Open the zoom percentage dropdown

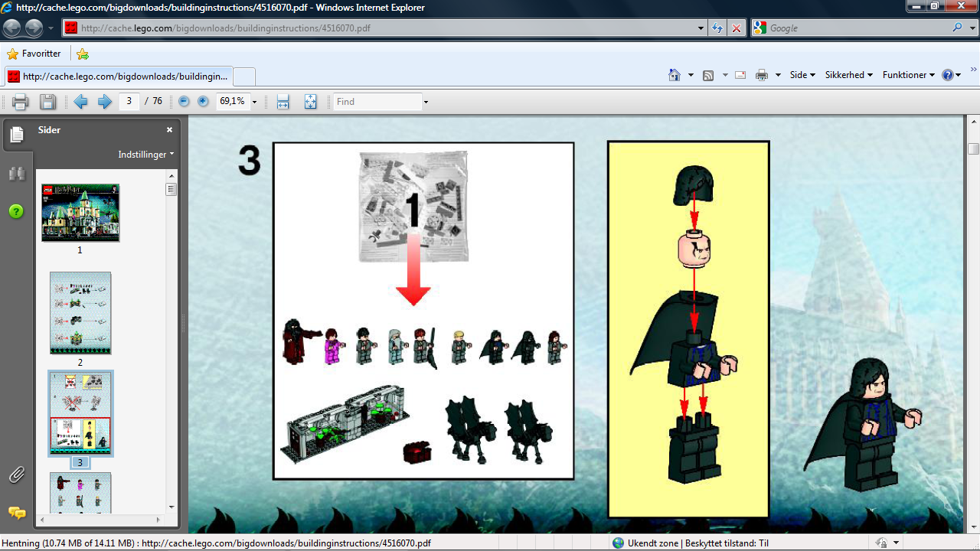point(254,102)
